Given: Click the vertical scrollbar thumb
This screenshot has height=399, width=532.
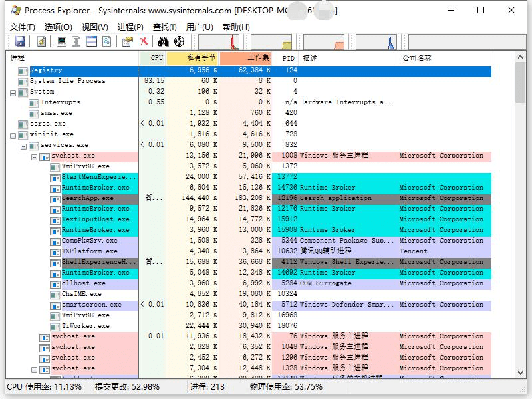Looking at the screenshot, I should [x=520, y=82].
